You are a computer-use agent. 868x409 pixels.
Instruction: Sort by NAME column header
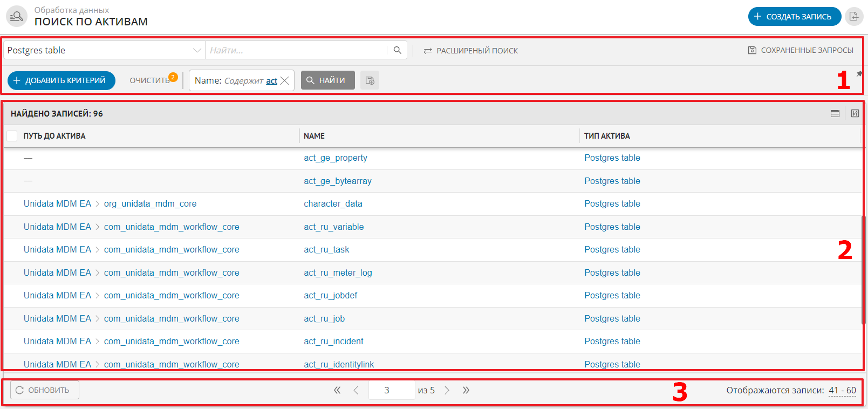pos(314,136)
